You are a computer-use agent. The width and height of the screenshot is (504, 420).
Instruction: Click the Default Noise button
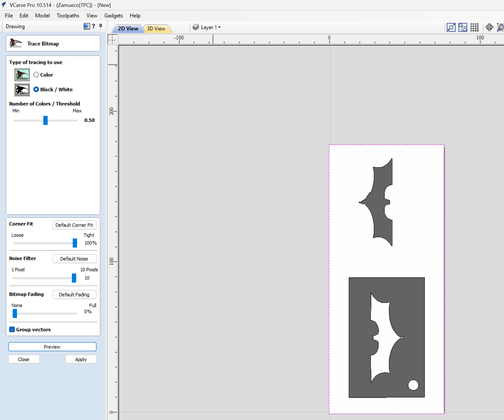(x=74, y=259)
